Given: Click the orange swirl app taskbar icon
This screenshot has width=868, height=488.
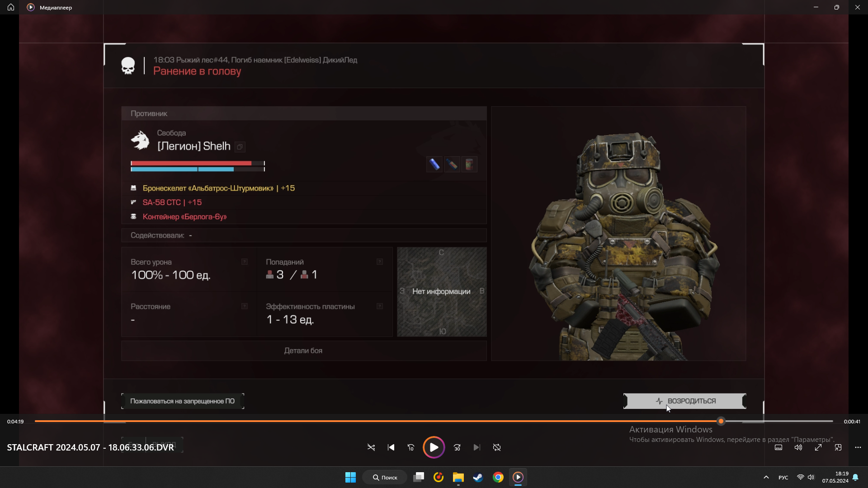Looking at the screenshot, I should point(439,477).
